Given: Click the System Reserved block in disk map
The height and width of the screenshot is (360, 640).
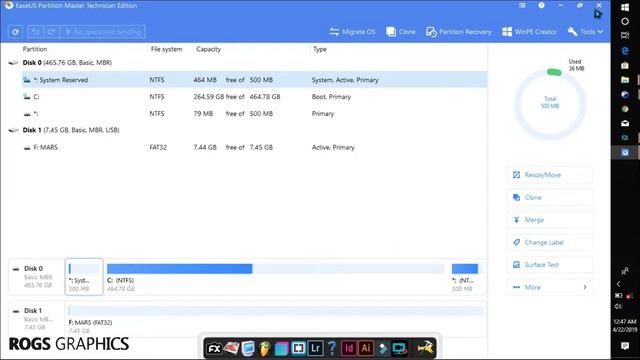Looking at the screenshot, I should pos(84,277).
